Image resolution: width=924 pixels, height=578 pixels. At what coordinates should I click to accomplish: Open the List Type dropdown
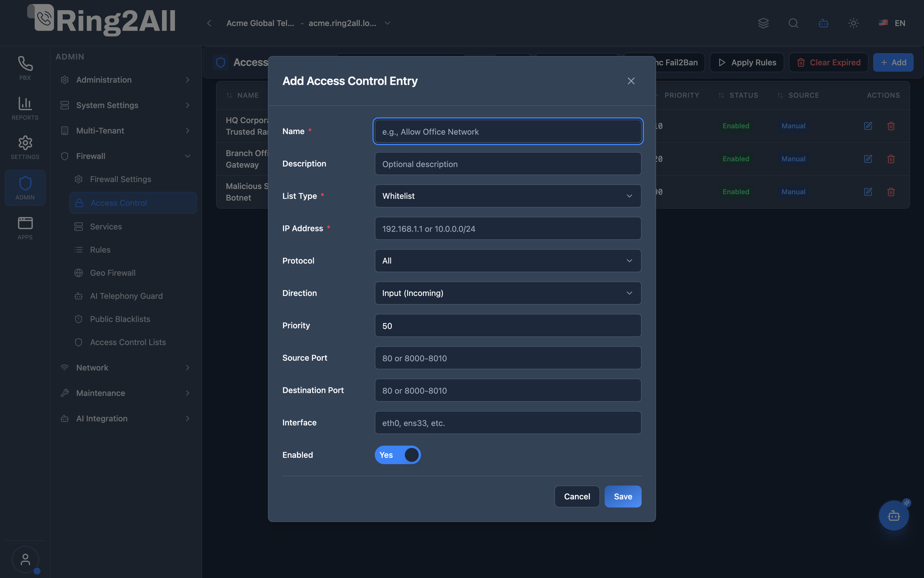(x=508, y=196)
